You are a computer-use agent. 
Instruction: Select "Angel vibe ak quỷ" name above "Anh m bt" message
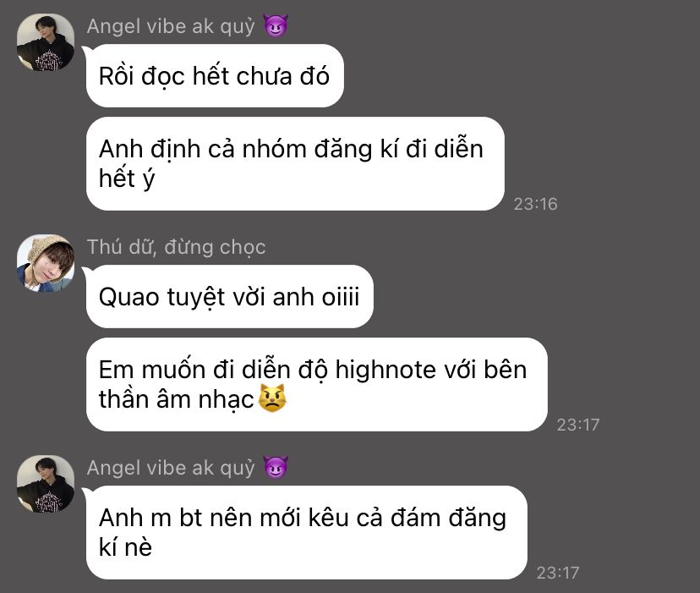171,468
